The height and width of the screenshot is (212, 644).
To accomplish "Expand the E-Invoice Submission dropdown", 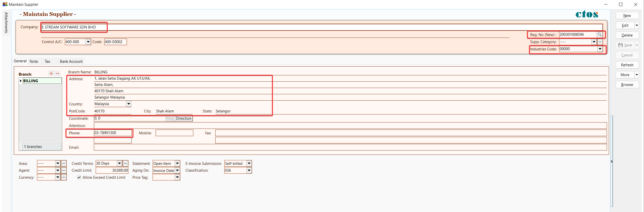I will pos(249,163).
